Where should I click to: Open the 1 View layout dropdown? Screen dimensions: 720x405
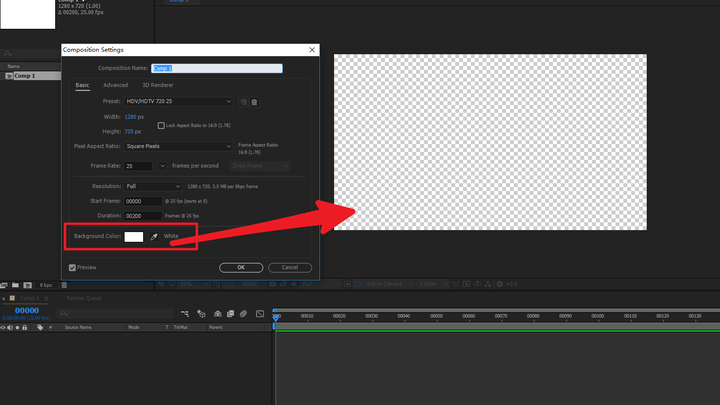coord(433,284)
